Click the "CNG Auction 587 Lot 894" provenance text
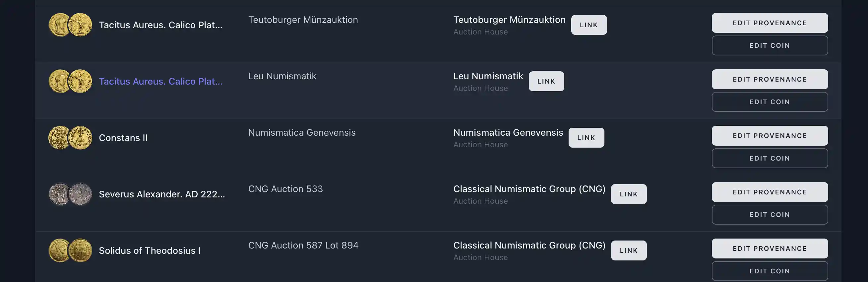Screen dimensions: 868x282 click(x=303, y=245)
